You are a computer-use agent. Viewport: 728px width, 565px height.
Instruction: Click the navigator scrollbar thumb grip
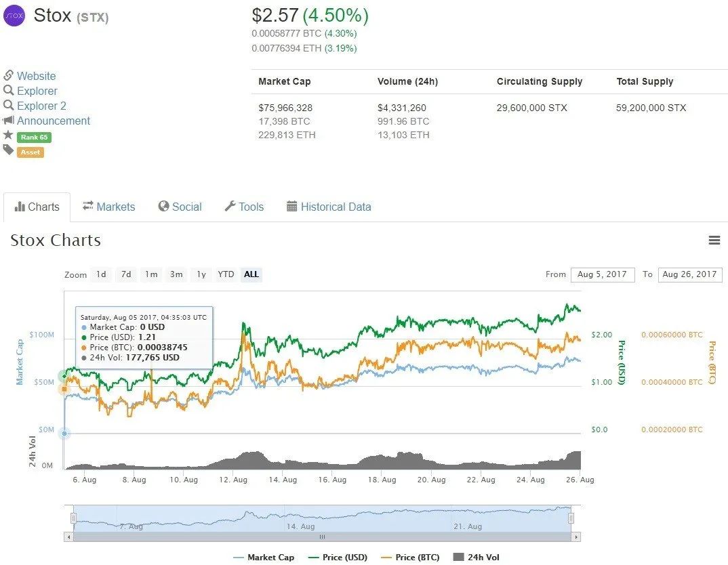coord(322,537)
